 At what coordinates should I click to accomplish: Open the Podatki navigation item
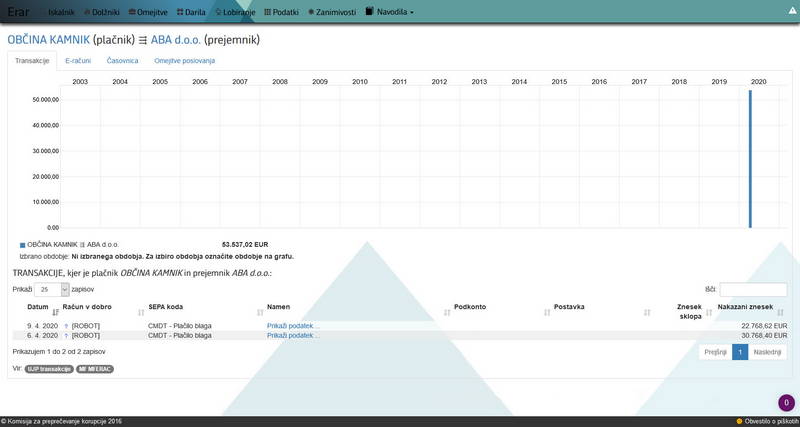282,12
